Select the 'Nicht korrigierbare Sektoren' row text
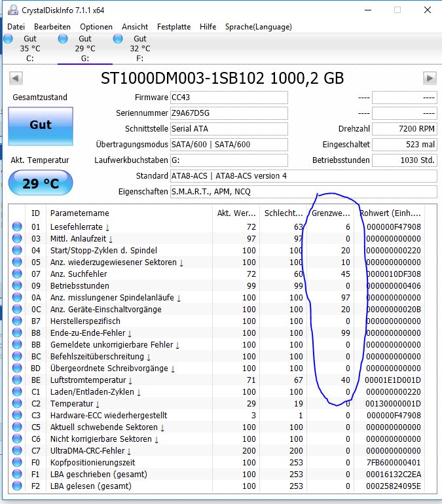The width and height of the screenshot is (442, 504). tap(101, 439)
